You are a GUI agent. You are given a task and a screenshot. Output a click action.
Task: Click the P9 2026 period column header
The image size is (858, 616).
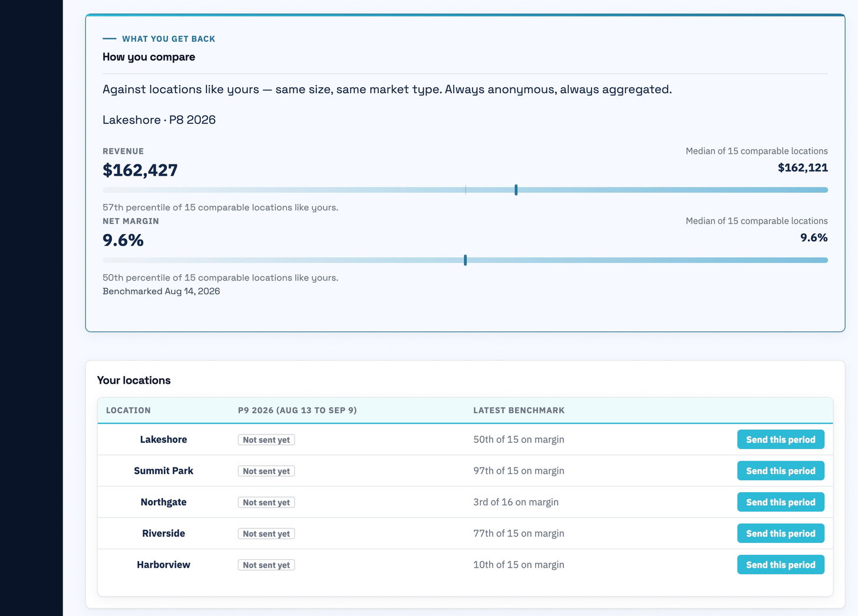coord(298,410)
